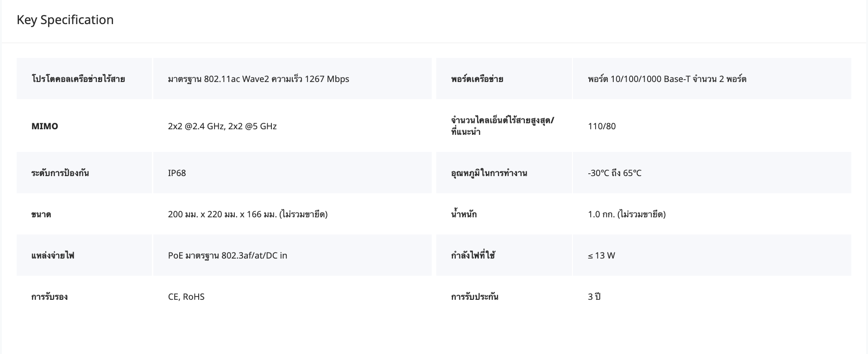Click the ระดับการป้องกัน label

coord(60,173)
